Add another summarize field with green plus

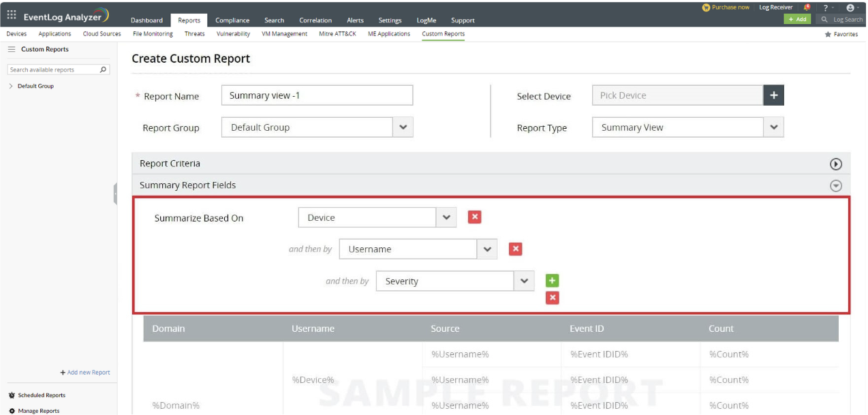[x=553, y=281]
